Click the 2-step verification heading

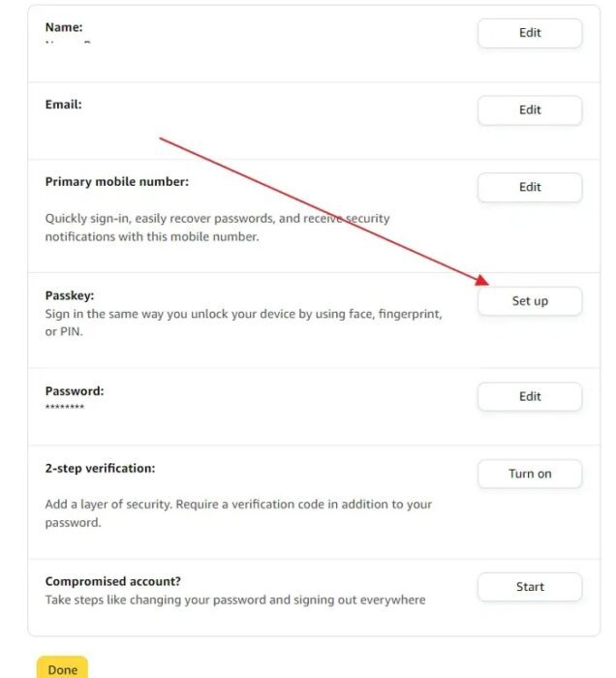[x=100, y=469]
